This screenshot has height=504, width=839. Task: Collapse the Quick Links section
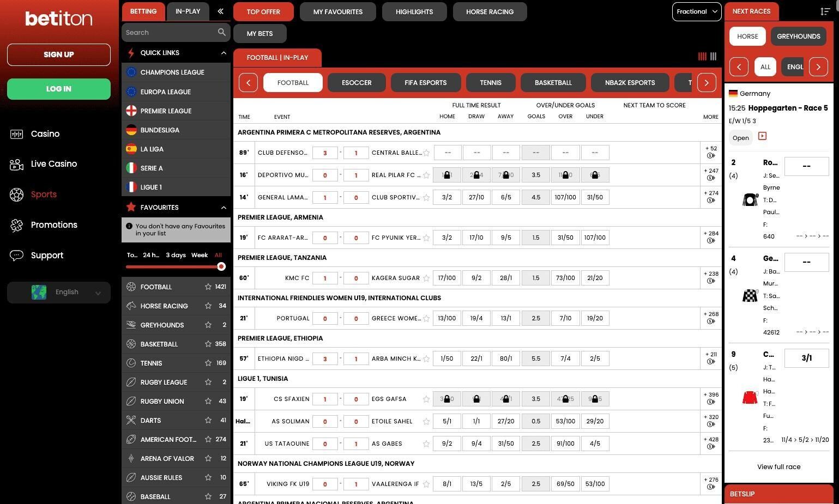[224, 53]
